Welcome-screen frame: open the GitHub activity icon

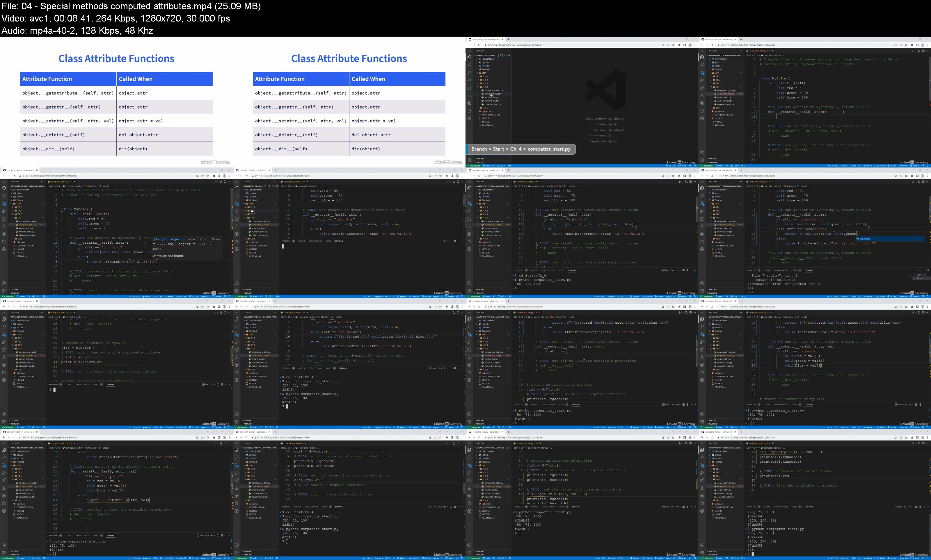(x=470, y=104)
